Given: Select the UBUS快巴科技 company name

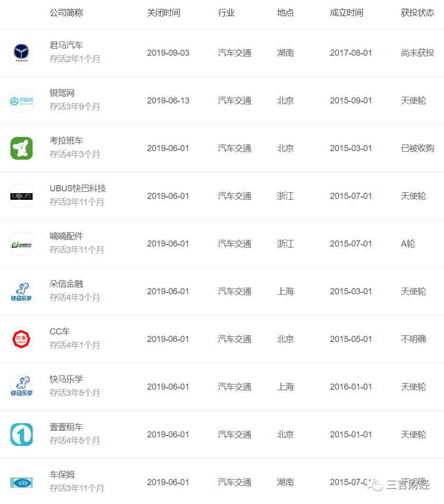Looking at the screenshot, I should pos(78,188).
